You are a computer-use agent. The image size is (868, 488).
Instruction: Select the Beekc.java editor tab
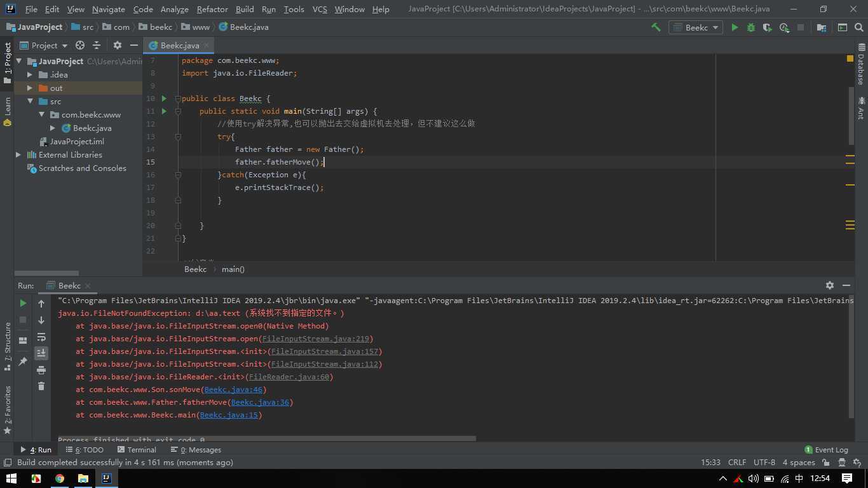coord(179,45)
